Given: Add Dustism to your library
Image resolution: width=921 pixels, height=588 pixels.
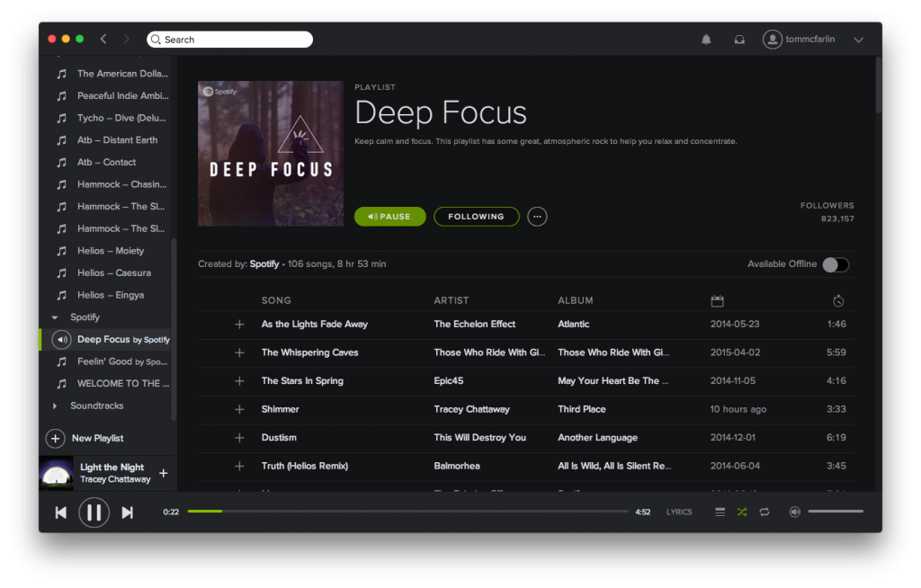Looking at the screenshot, I should coord(239,438).
